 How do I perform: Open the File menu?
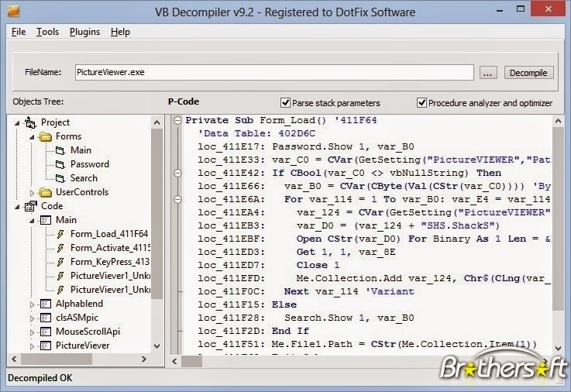coord(19,32)
